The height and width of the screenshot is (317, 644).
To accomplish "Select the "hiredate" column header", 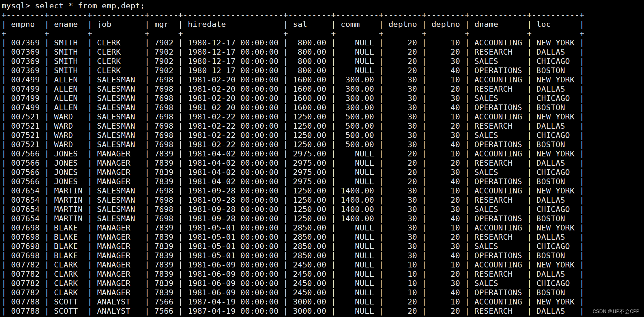I will click(x=207, y=24).
